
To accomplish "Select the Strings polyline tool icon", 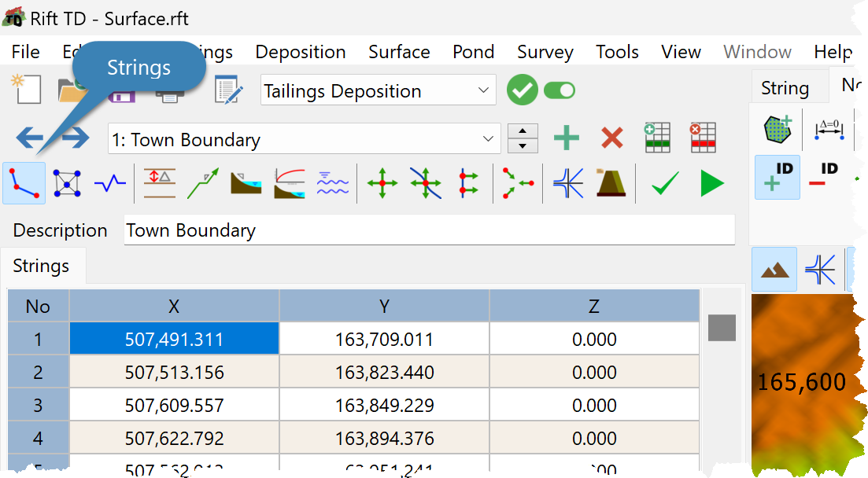I will click(24, 183).
